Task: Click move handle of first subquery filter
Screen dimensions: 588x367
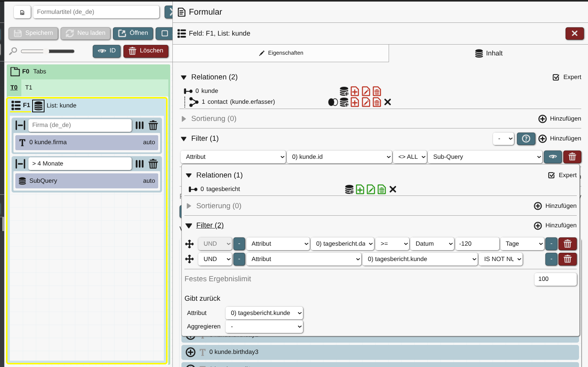Action: (190, 244)
